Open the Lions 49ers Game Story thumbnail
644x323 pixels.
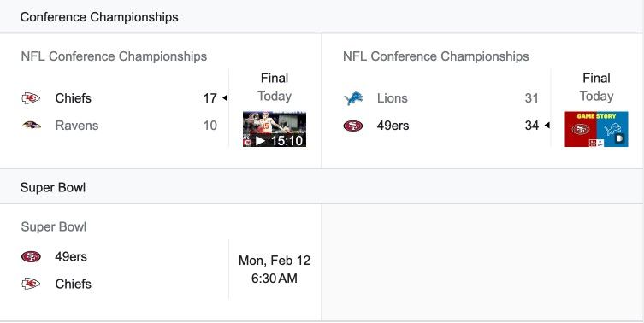596,129
